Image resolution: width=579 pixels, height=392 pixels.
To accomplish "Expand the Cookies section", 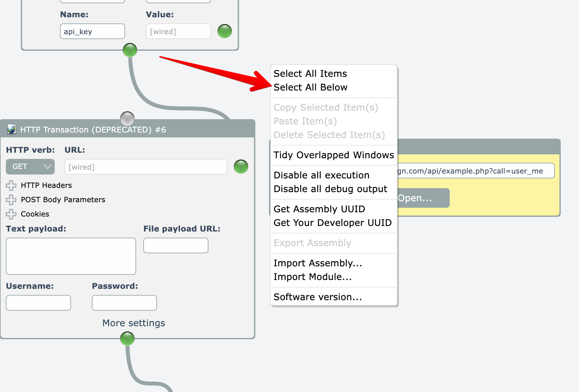I will coord(11,214).
